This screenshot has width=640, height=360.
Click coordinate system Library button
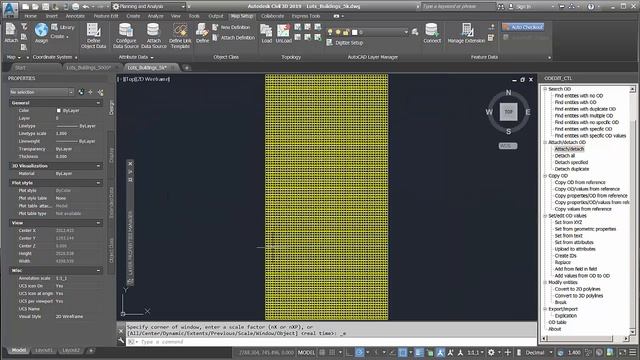coord(63,27)
